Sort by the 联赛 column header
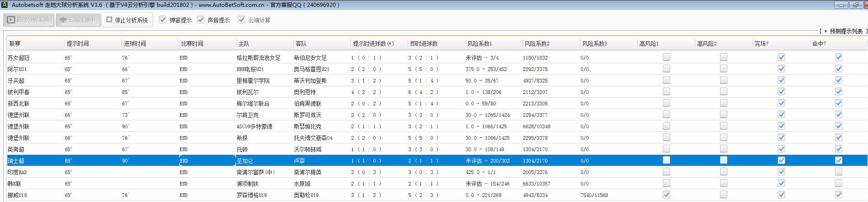This screenshot has width=868, height=202. pos(15,44)
